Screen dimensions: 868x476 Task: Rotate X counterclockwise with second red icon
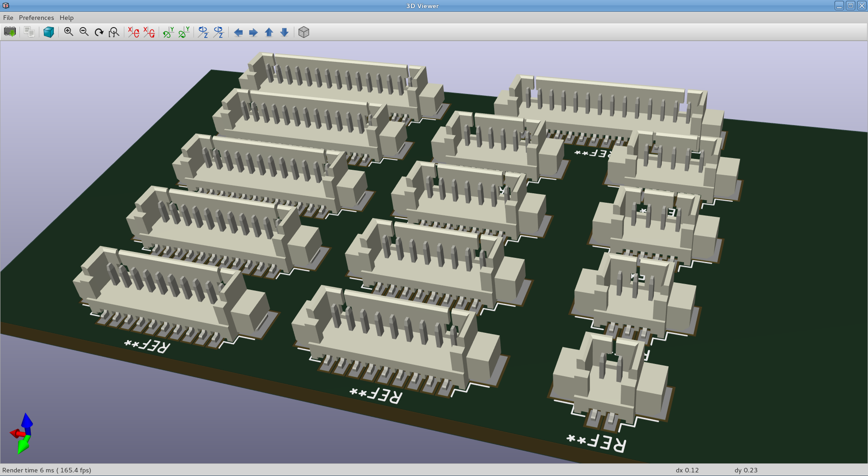tap(149, 32)
